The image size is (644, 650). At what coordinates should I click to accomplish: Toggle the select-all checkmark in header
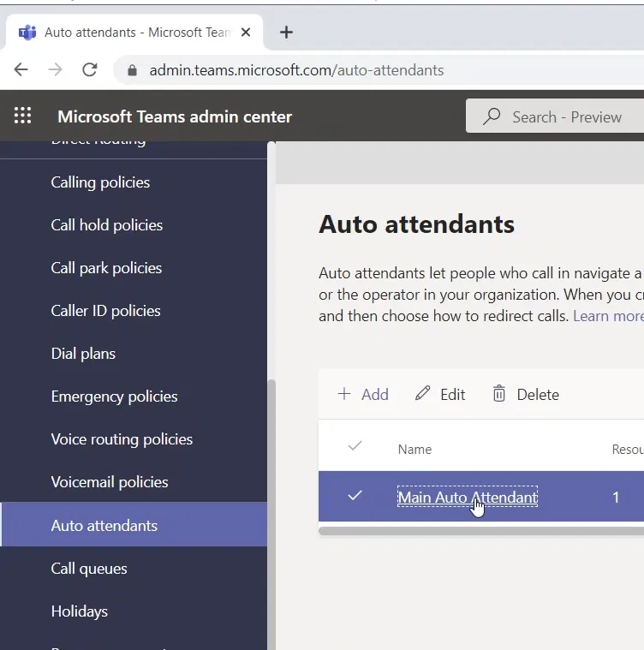point(355,446)
